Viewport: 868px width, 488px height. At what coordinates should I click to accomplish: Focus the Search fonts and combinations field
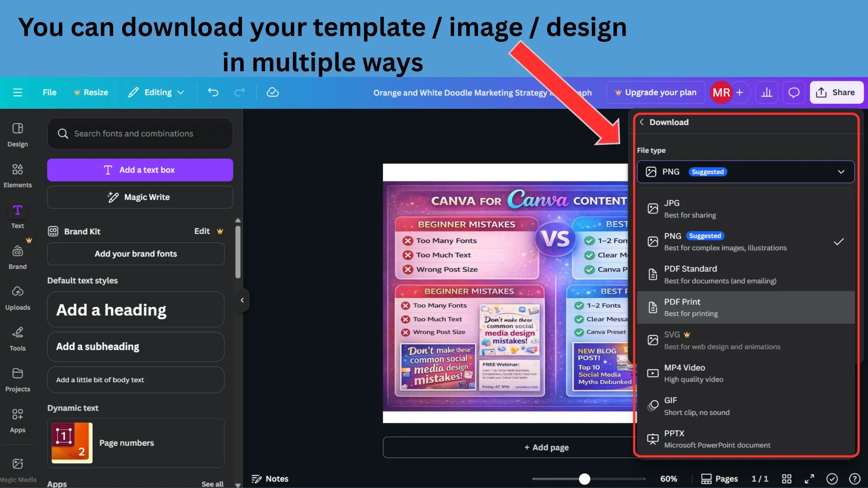pyautogui.click(x=140, y=134)
